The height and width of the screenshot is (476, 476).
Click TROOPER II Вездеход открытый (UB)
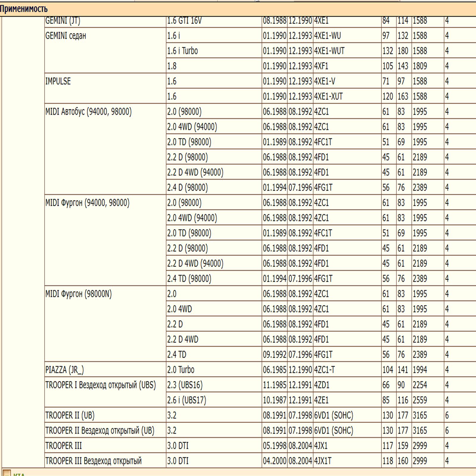click(x=100, y=430)
